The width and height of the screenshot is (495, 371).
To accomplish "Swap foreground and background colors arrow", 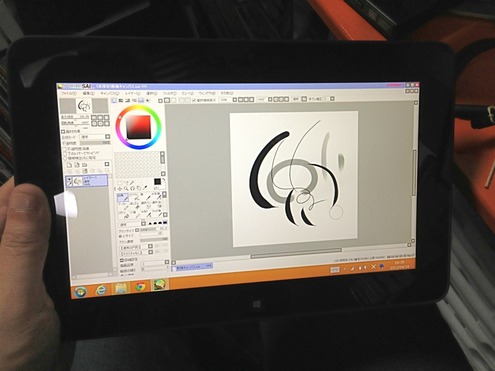I will 164,179.
